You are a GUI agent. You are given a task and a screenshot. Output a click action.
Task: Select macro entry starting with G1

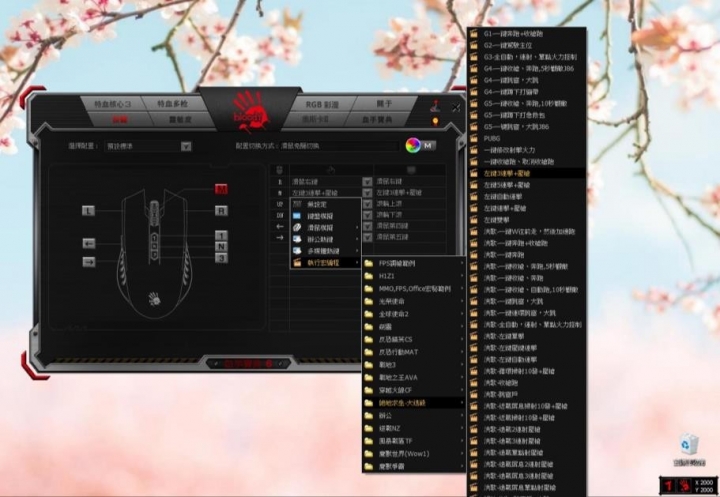[x=526, y=34]
